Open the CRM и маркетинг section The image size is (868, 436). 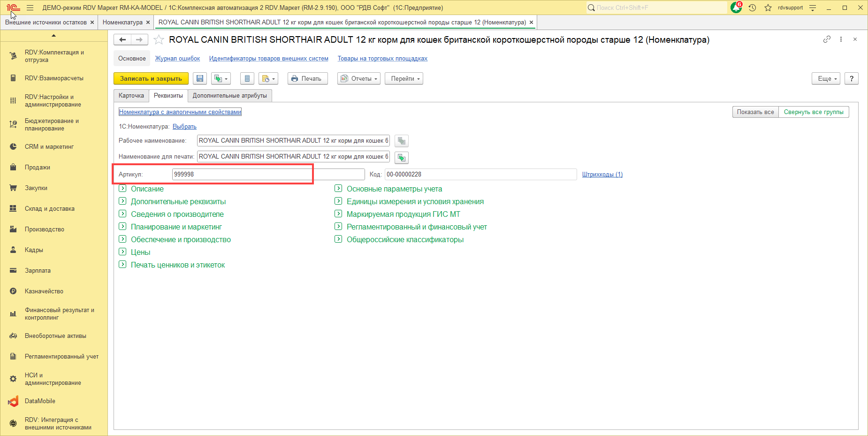click(54, 147)
